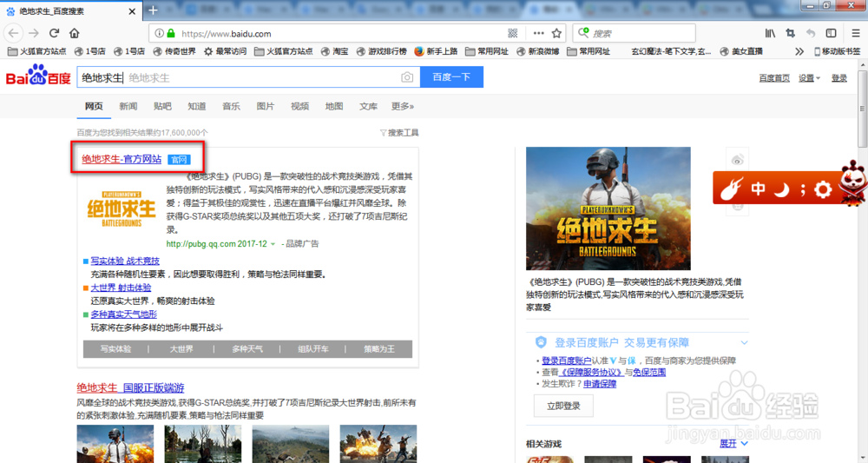Open 《保障服务协议》 link
Viewport: 868px width, 463px height.
[591, 372]
